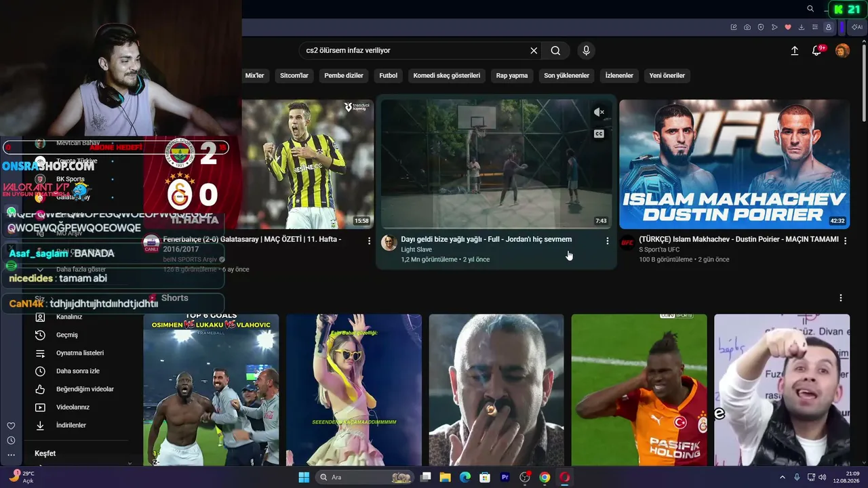Run the YouTube search with magnifier button

(x=555, y=51)
